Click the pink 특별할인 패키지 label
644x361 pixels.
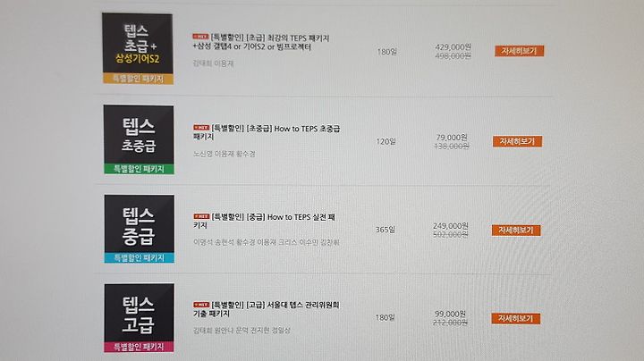pos(139,347)
